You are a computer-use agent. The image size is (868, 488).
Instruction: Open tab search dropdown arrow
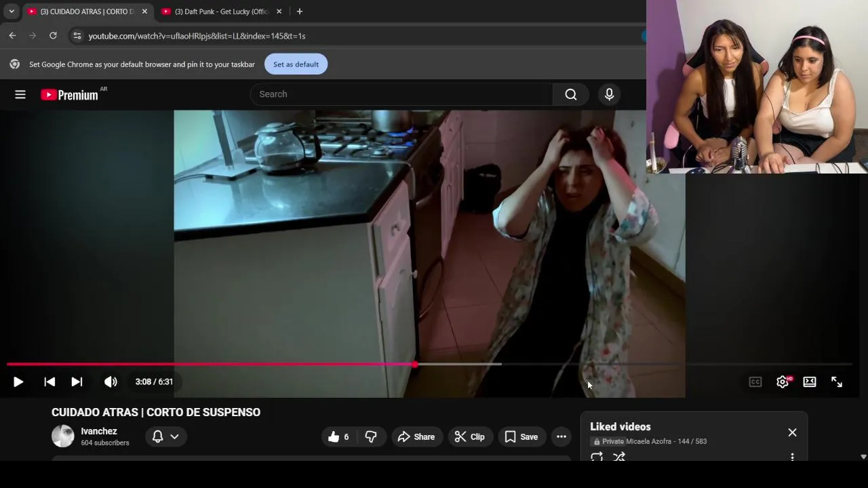12,12
